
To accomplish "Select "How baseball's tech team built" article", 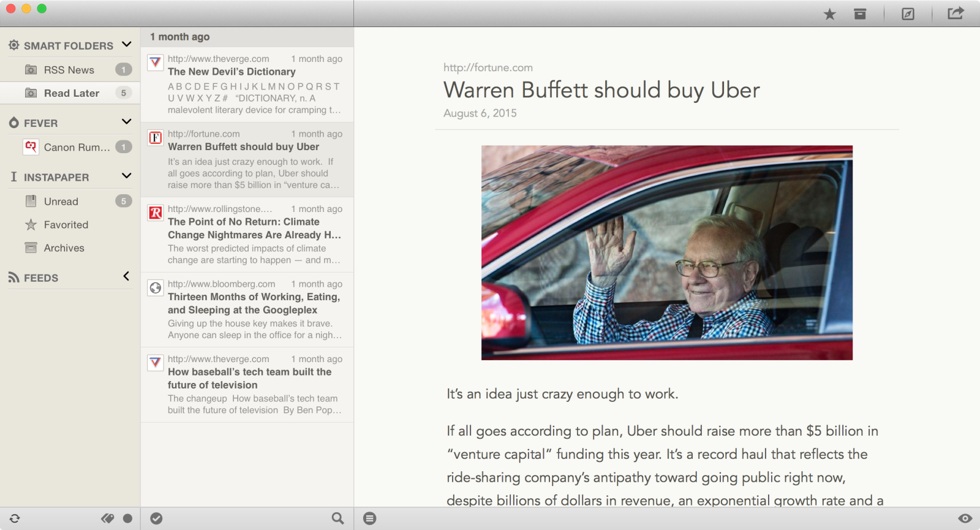I will click(x=247, y=385).
